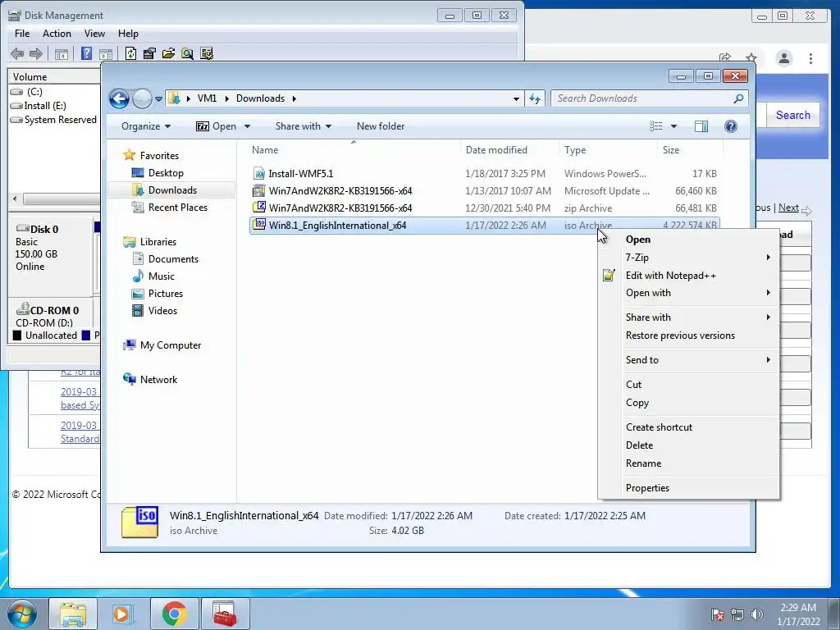Image resolution: width=840 pixels, height=630 pixels.
Task: Click the Properties icon in Disk Management toolbar
Action: click(149, 53)
